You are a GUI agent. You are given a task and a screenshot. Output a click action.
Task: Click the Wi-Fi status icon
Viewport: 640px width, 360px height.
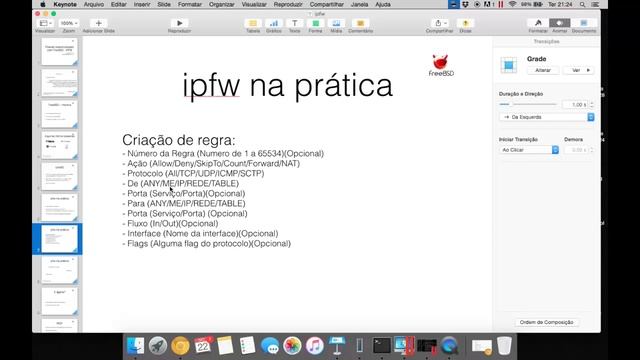tap(512, 4)
